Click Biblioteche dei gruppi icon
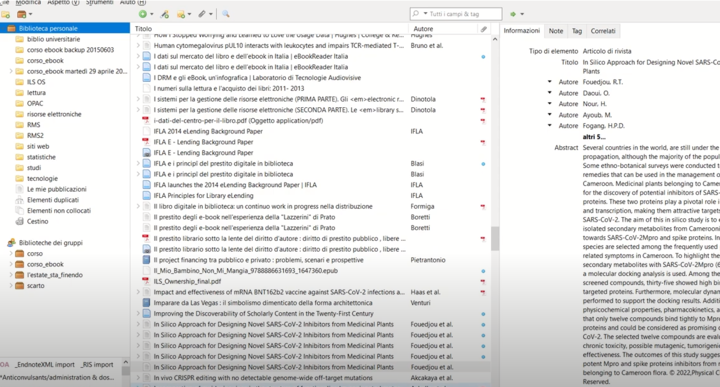The width and height of the screenshot is (720, 387). point(11,242)
